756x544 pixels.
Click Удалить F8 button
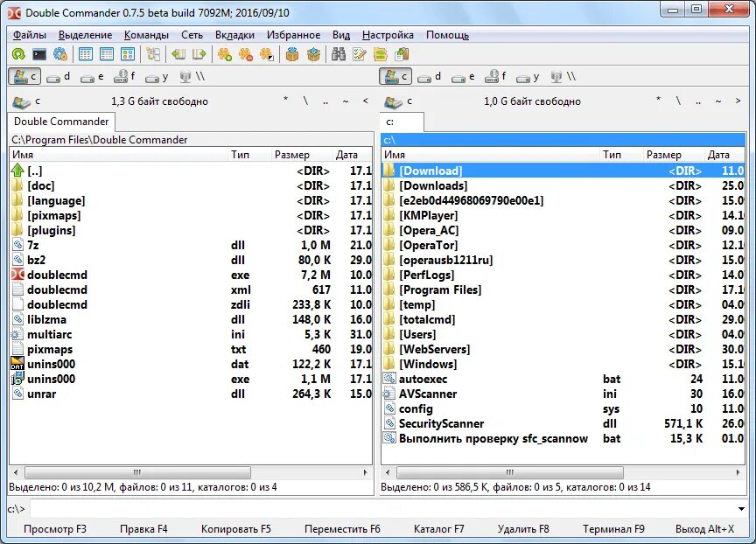pyautogui.click(x=523, y=529)
